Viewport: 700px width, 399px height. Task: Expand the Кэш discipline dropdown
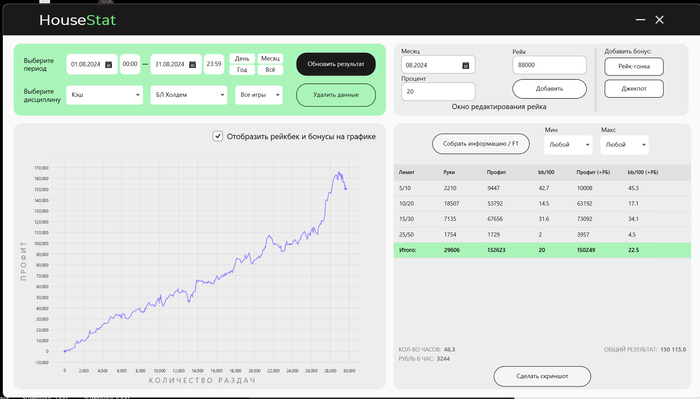[x=104, y=95]
